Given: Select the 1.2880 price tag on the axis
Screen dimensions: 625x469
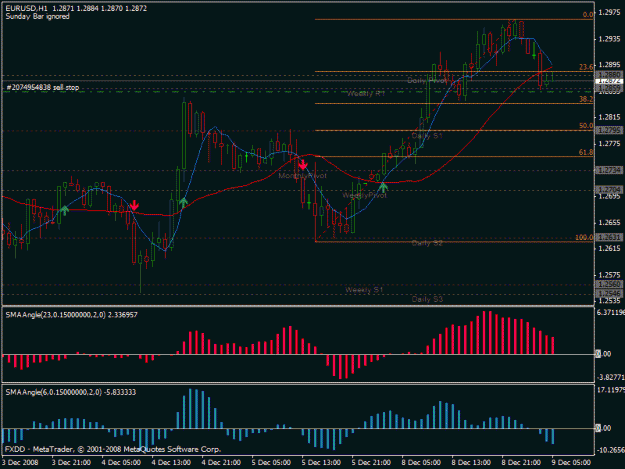Looking at the screenshot, I should click(x=609, y=75).
